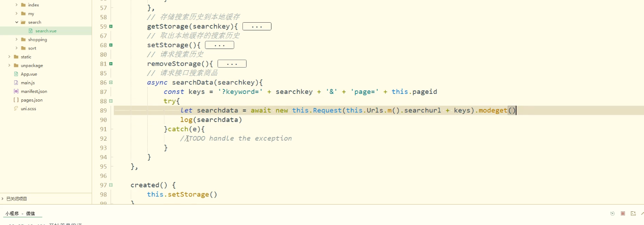The width and height of the screenshot is (644, 225).
Task: Click line number 95 in gutter
Action: pos(103,166)
